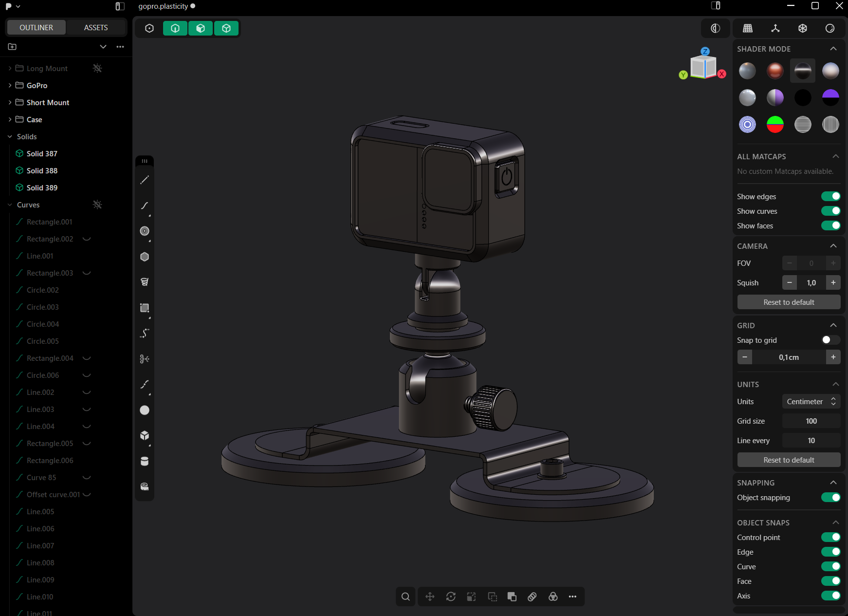Collapse the Curves section
The image size is (848, 616).
[10, 205]
